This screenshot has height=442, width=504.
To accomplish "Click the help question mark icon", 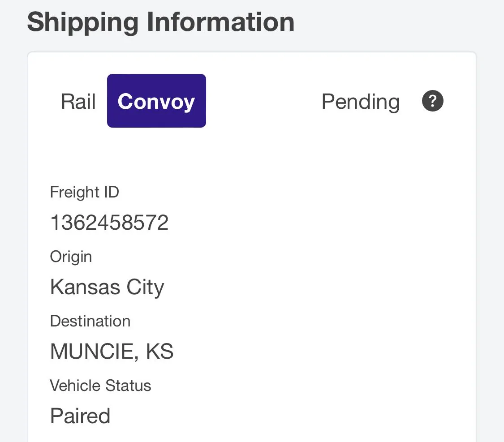I will click(x=432, y=101).
